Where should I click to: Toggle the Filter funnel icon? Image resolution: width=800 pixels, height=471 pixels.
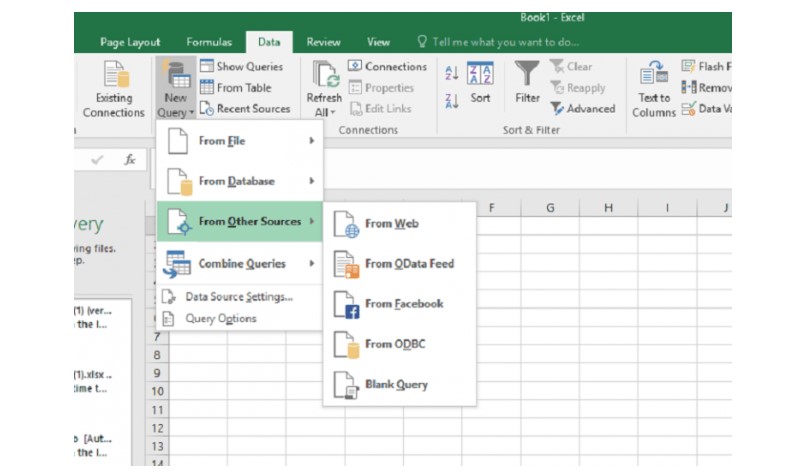coord(527,74)
